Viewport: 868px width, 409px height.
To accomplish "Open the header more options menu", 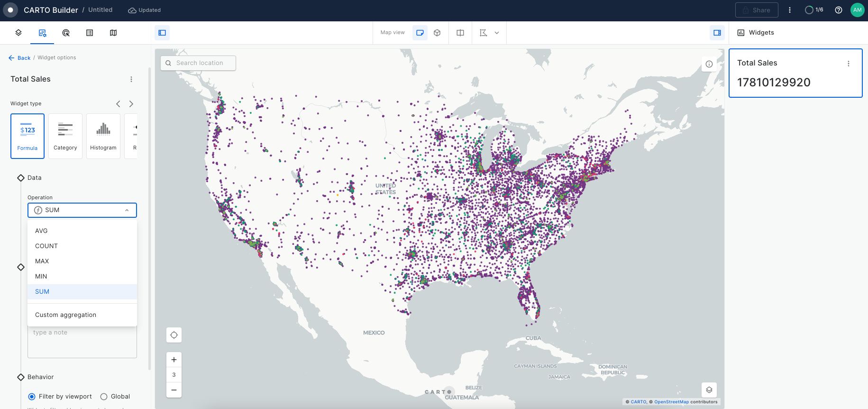I will 790,10.
